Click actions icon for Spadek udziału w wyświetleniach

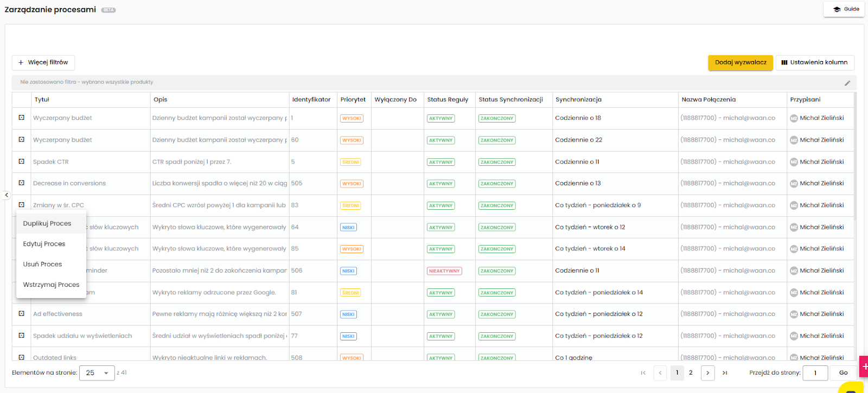pos(22,336)
